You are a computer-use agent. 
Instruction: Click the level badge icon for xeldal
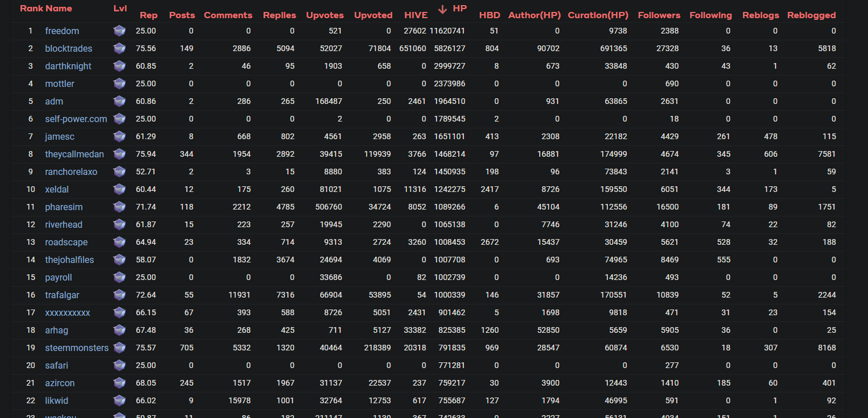pyautogui.click(x=119, y=189)
